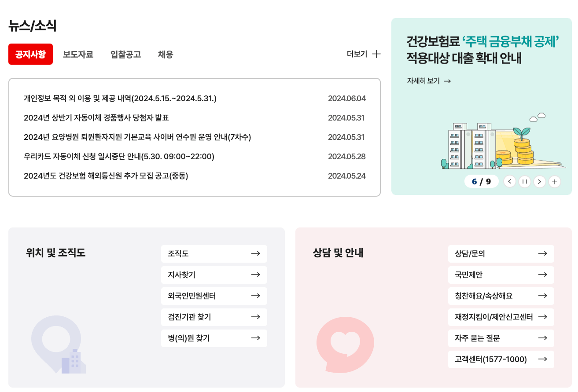Open 자주 묻는 질문 using its arrow
Image resolution: width=578 pixels, height=392 pixels.
(543, 338)
